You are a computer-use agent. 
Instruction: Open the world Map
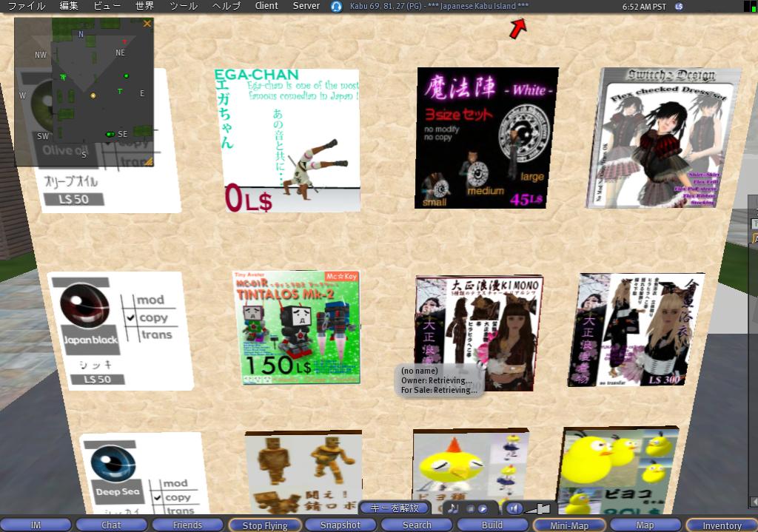(x=645, y=525)
